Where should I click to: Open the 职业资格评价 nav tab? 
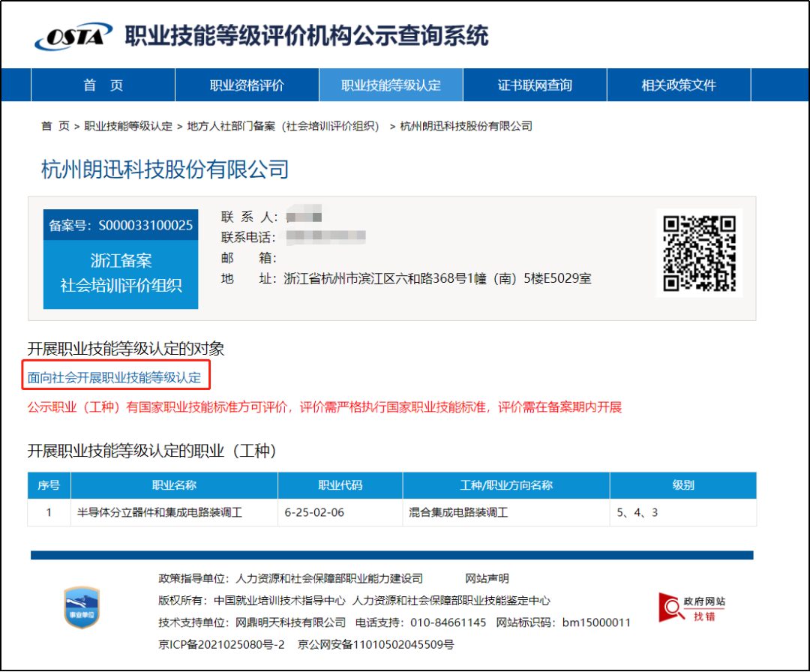point(247,85)
